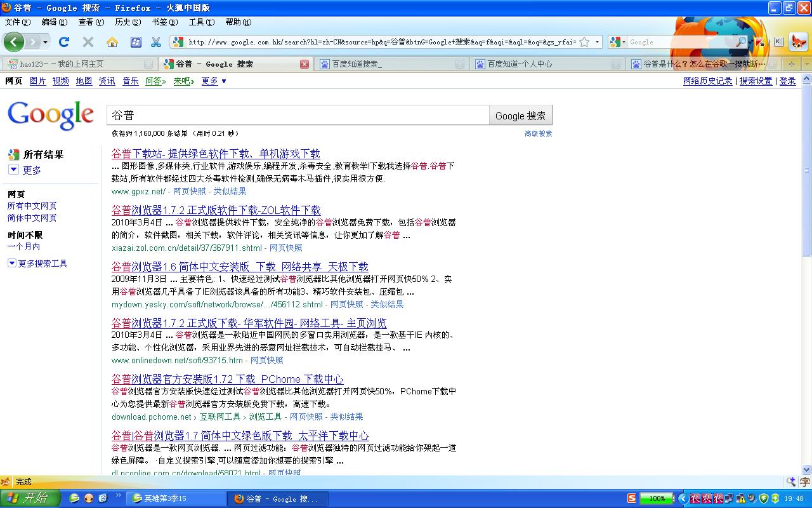Screen dimensions: 812x508
Task: Open the search engine selector dropdown
Action: point(617,42)
